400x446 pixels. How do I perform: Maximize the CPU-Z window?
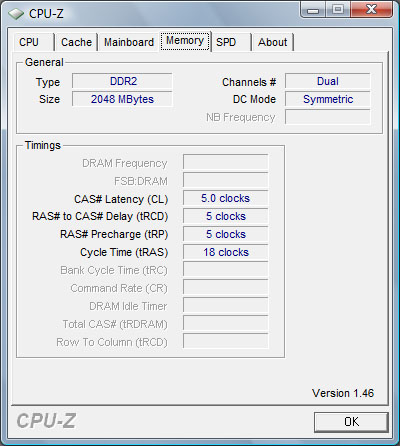(338, 9)
